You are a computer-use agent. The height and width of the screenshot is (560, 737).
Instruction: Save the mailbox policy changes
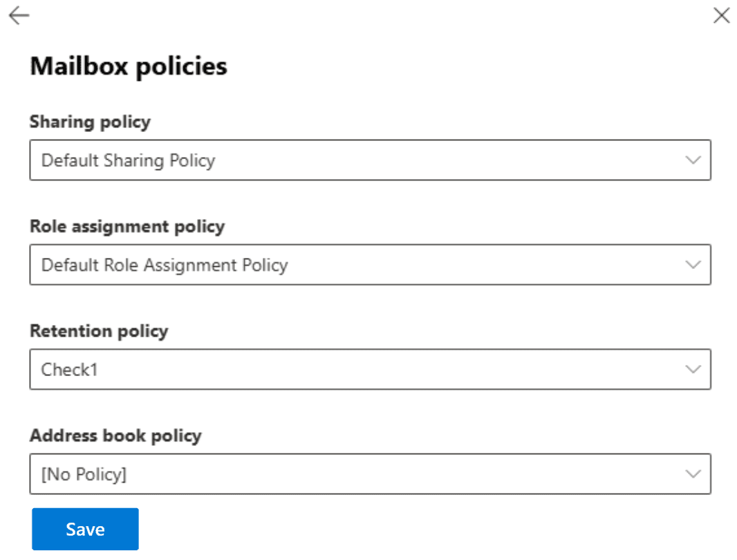[84, 528]
